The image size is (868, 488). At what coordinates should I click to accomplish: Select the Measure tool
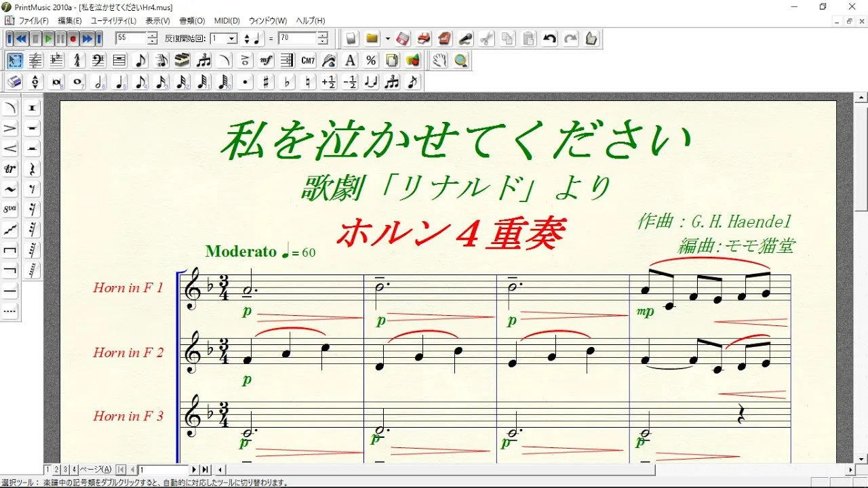click(119, 60)
